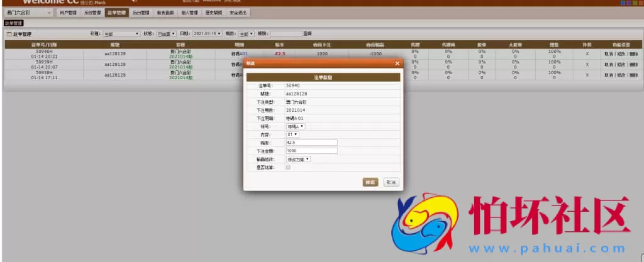
Task: Click the brown confirm button in dialog
Action: (370, 182)
